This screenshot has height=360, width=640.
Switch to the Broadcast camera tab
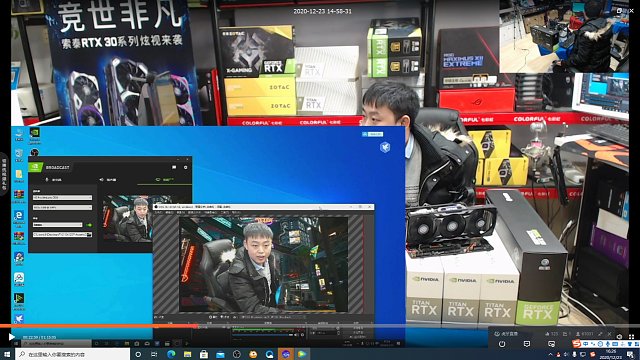(165, 180)
